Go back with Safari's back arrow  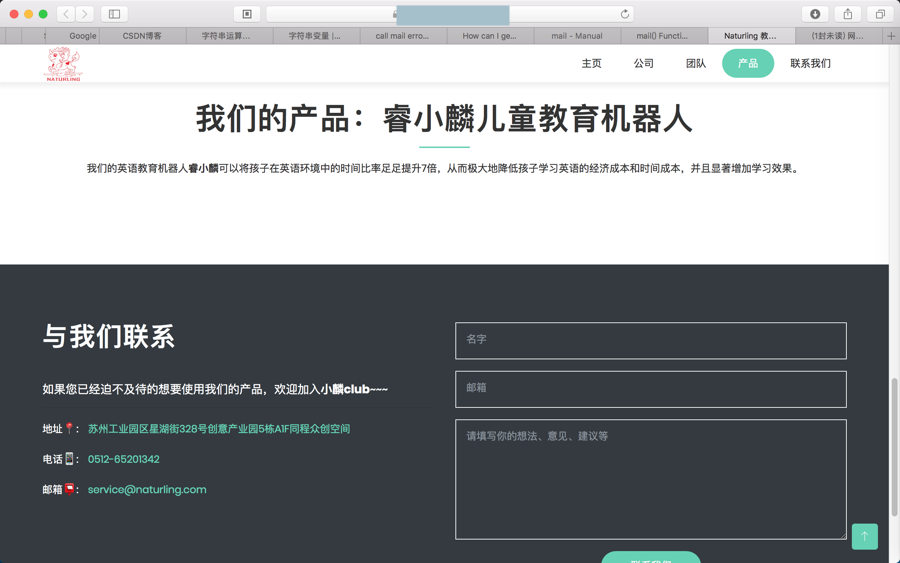pyautogui.click(x=66, y=14)
